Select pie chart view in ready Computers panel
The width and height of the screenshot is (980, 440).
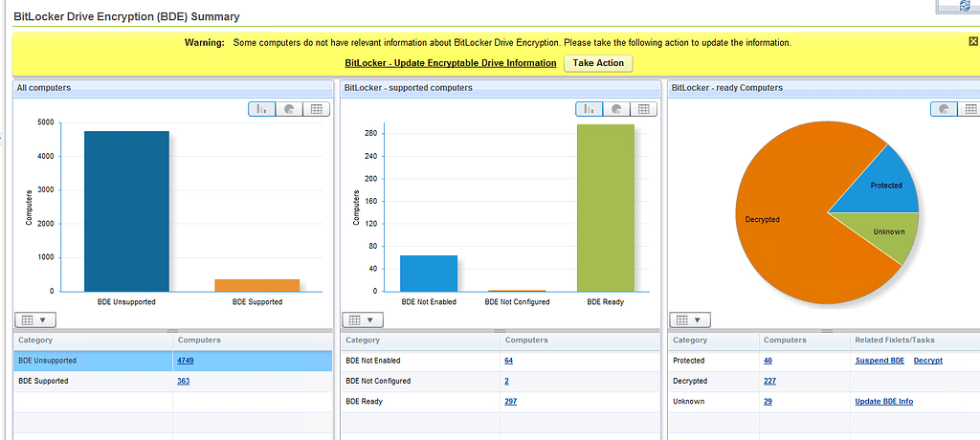945,109
